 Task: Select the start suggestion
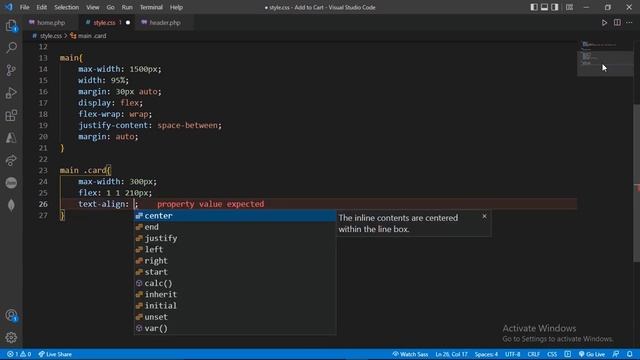(235, 272)
